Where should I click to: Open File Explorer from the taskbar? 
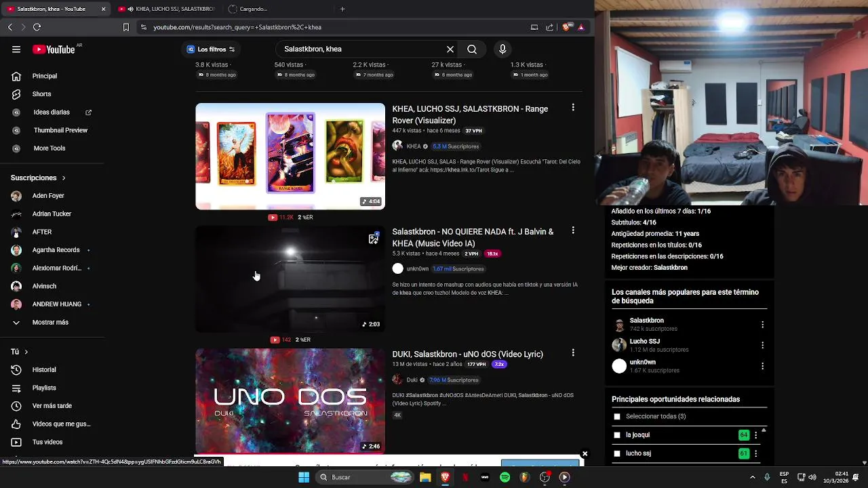(x=425, y=477)
